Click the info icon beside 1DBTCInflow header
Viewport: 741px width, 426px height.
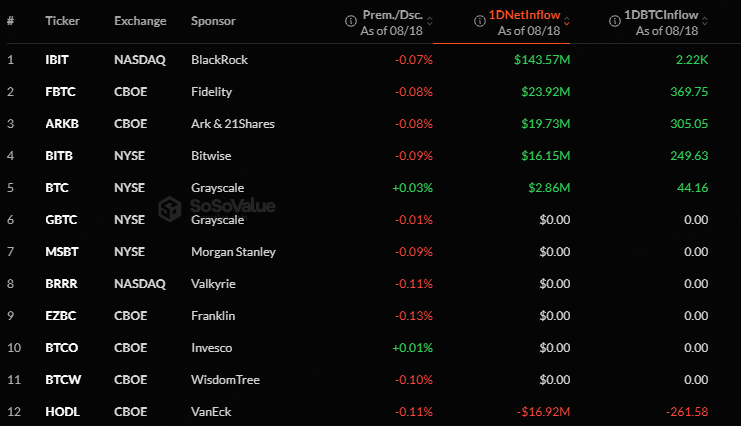pyautogui.click(x=614, y=21)
